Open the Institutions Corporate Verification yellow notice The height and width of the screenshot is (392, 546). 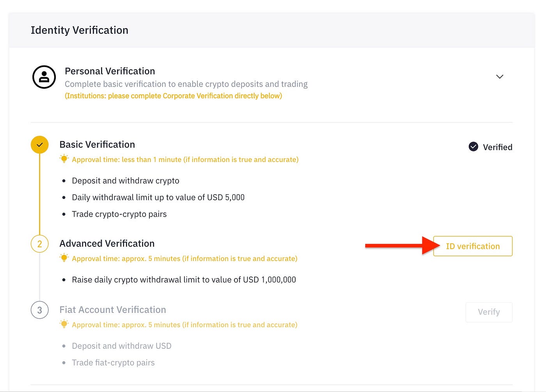pyautogui.click(x=174, y=96)
